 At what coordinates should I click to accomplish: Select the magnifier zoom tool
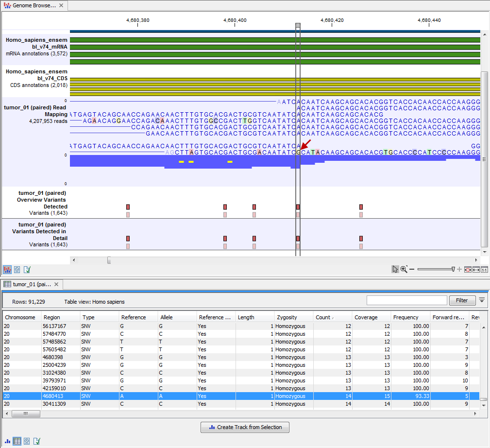coord(404,269)
